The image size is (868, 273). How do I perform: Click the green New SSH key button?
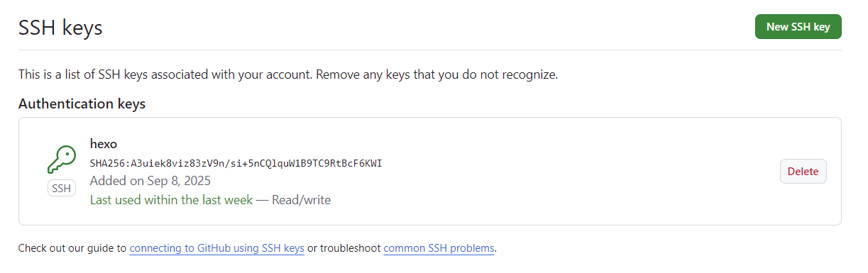[x=798, y=27]
